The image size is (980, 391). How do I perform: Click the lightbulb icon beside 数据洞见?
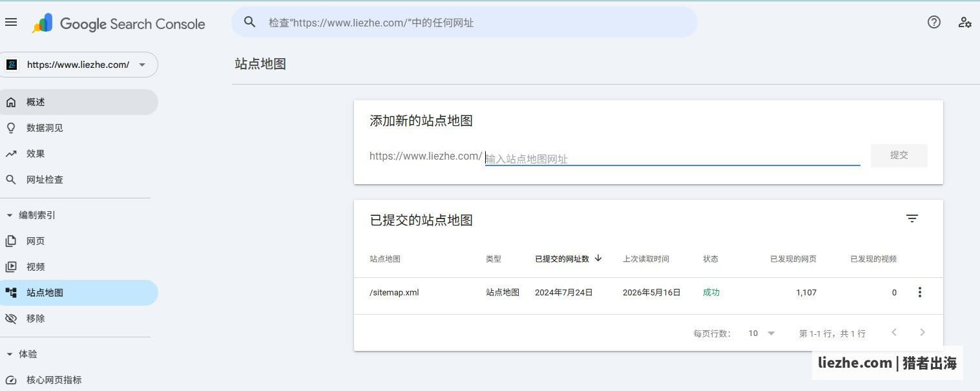click(11, 128)
